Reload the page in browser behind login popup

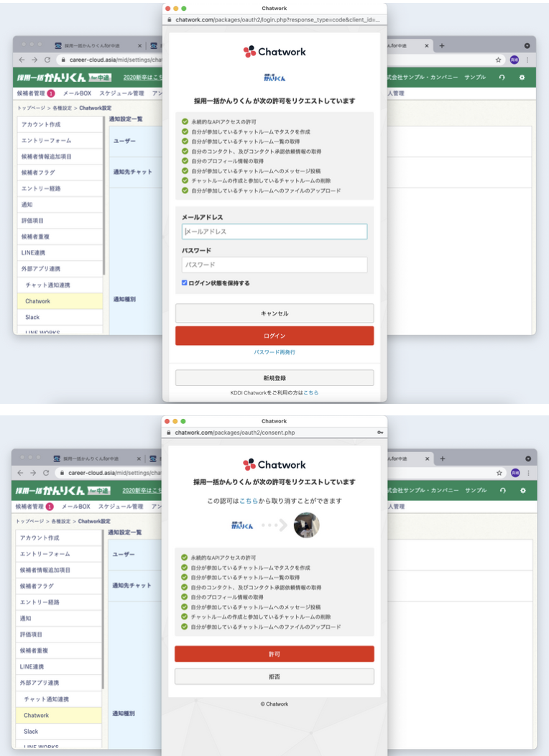[x=47, y=60]
